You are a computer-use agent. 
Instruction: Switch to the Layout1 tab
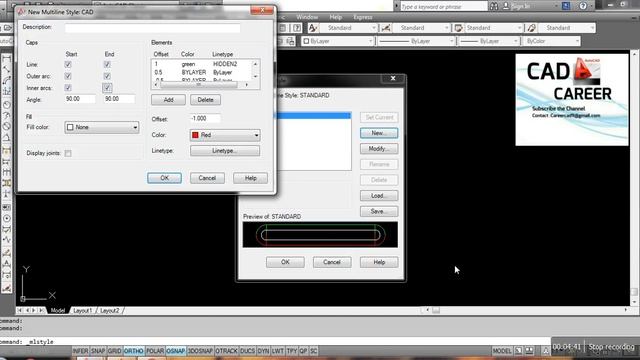pos(83,311)
